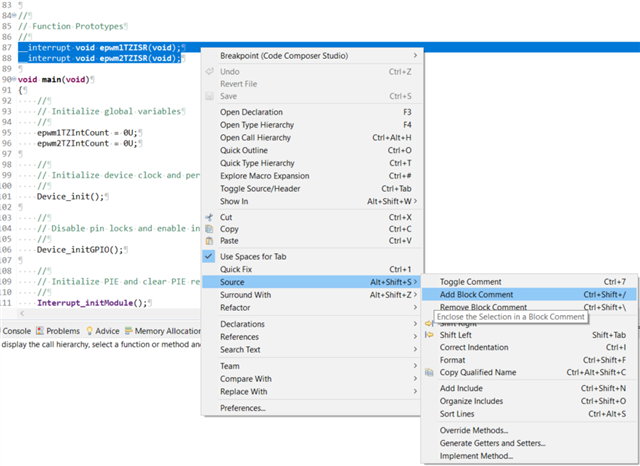Click the Paste clipboard icon
The image size is (640, 466).
pyautogui.click(x=209, y=241)
